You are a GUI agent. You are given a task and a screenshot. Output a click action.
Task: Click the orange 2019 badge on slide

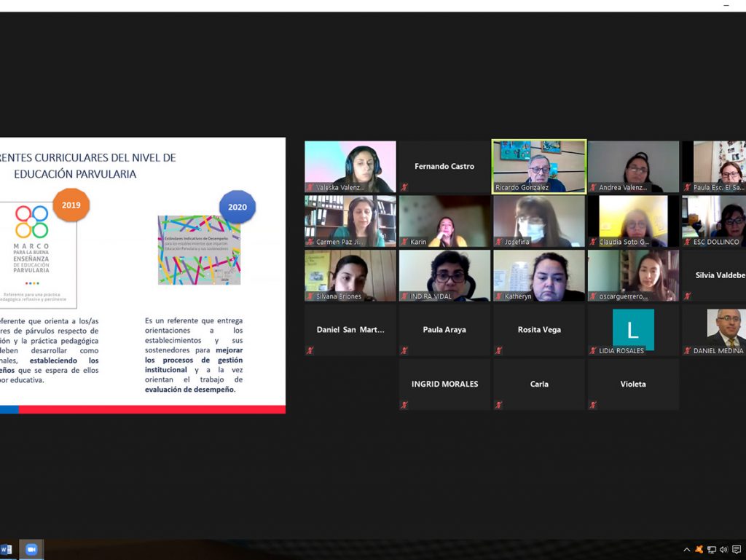[x=71, y=205]
